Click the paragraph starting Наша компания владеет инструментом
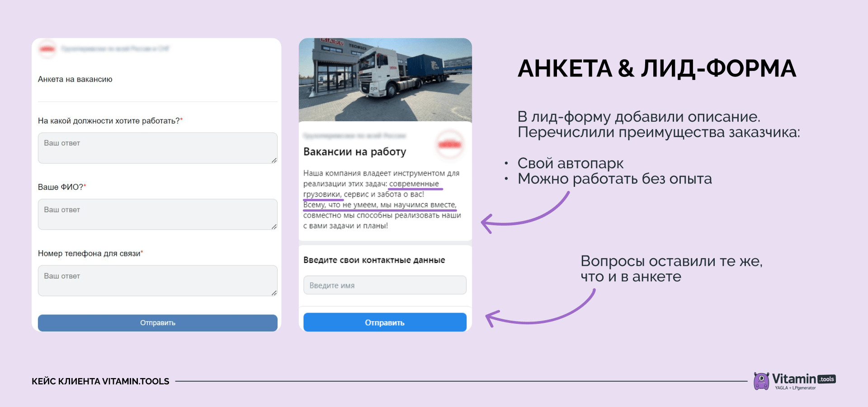This screenshot has height=407, width=868. (382, 199)
